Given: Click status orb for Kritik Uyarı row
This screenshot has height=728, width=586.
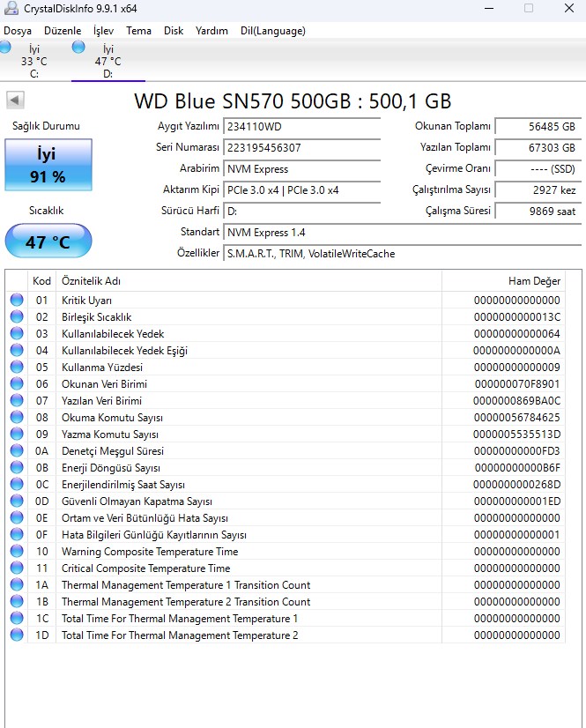Looking at the screenshot, I should click(17, 300).
